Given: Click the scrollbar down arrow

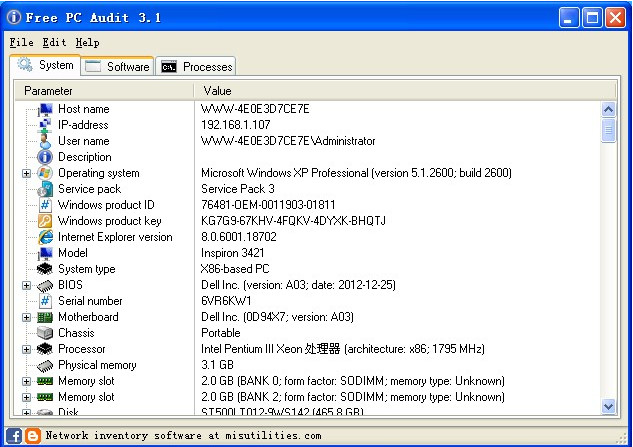Looking at the screenshot, I should coord(608,406).
